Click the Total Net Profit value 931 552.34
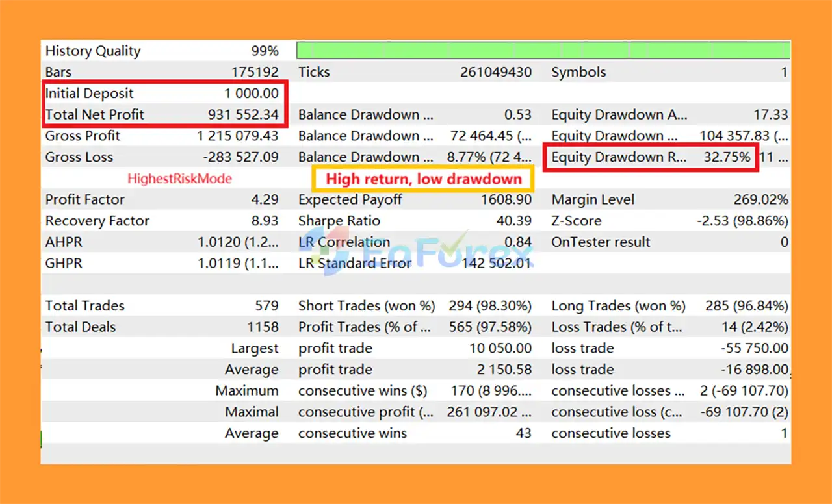The width and height of the screenshot is (832, 504). pos(243,115)
